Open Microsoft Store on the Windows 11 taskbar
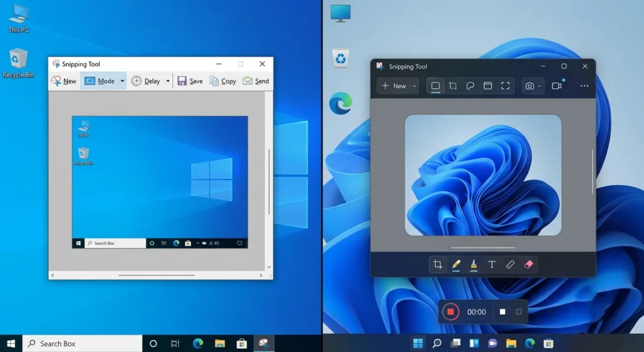The height and width of the screenshot is (352, 644). [x=548, y=343]
